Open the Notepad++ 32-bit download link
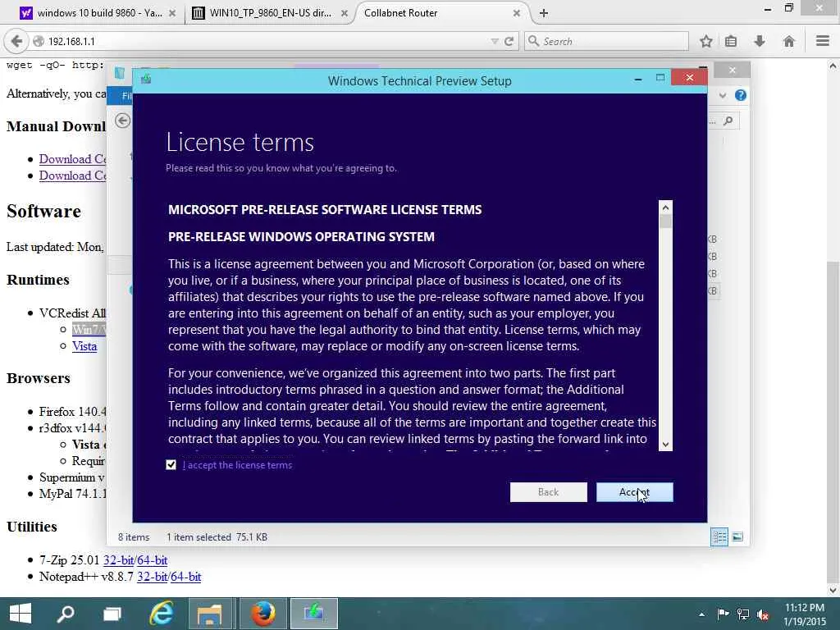840x630 pixels. (152, 577)
